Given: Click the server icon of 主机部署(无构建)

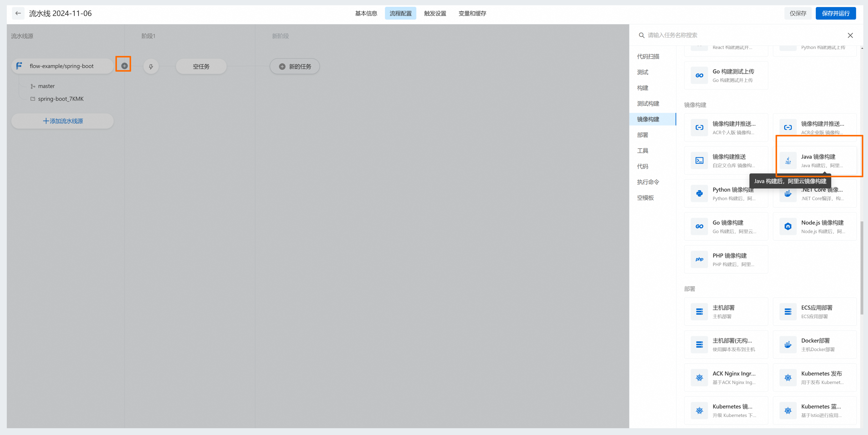Looking at the screenshot, I should pyautogui.click(x=699, y=345).
